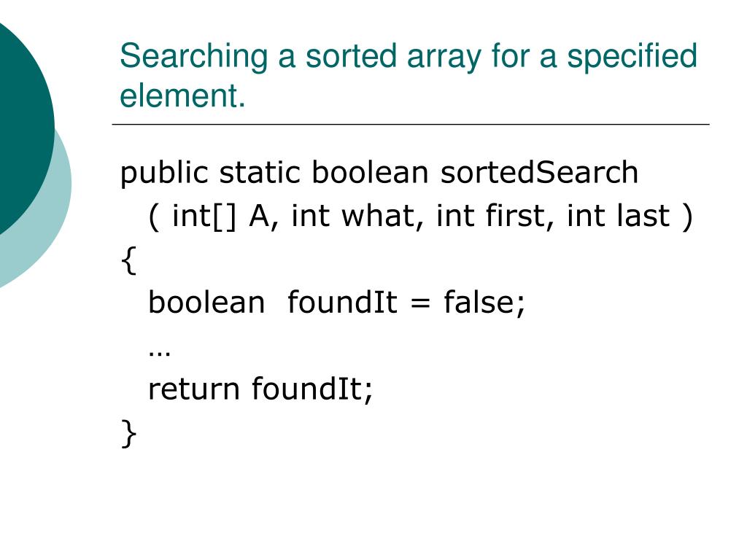Click the word 'public' in code
Screen dimensions: 747x560
tap(164, 174)
